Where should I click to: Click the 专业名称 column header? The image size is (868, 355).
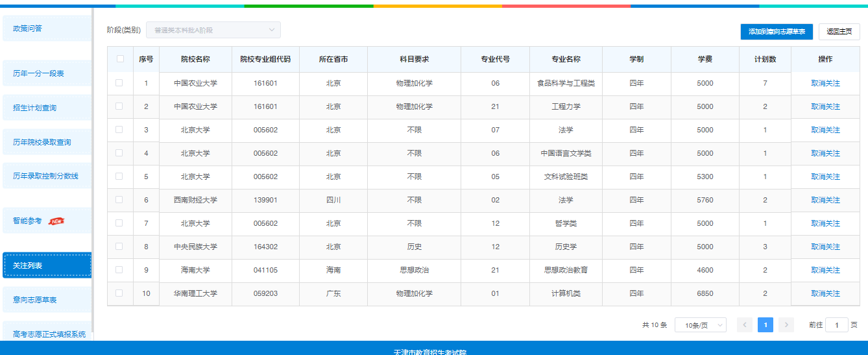pyautogui.click(x=566, y=59)
